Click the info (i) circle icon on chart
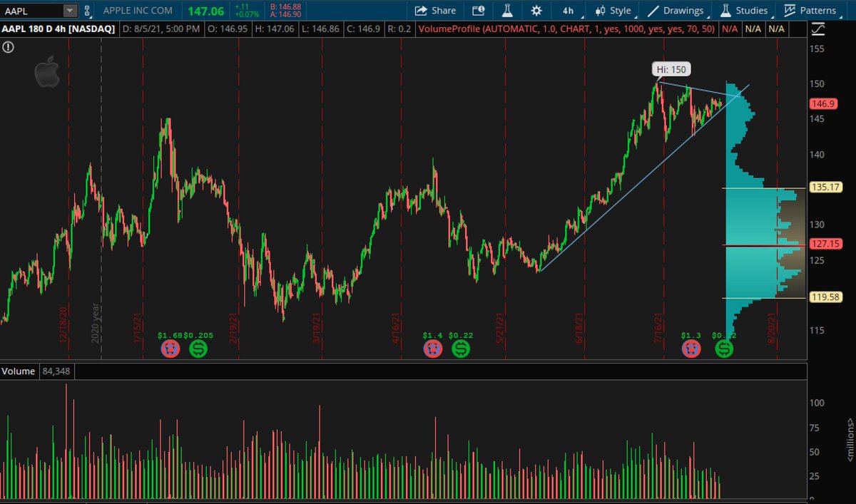This screenshot has height=504, width=856. click(x=8, y=48)
